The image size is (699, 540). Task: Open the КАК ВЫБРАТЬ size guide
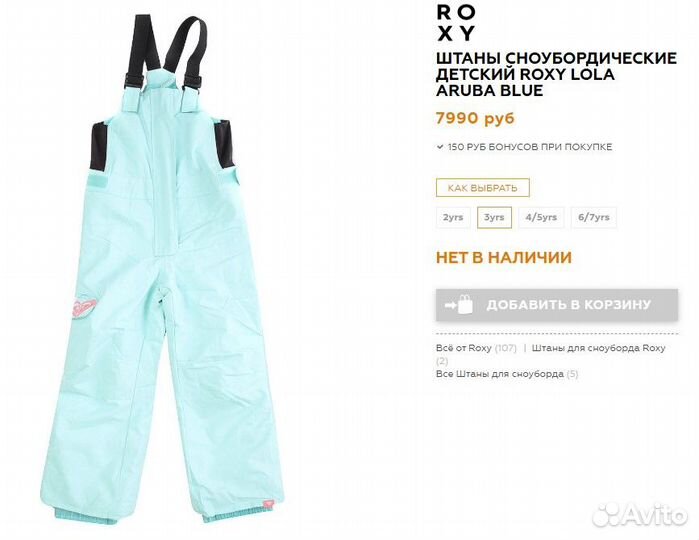(x=483, y=188)
